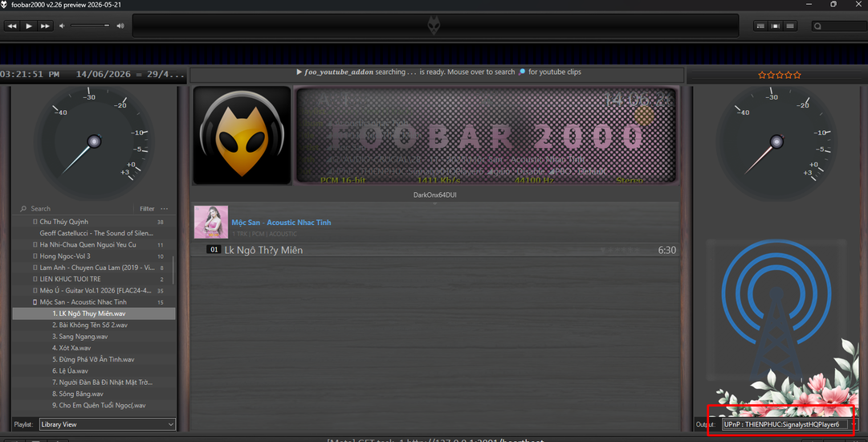868x442 pixels.
Task: Set rating with the fourth star
Action: 789,75
